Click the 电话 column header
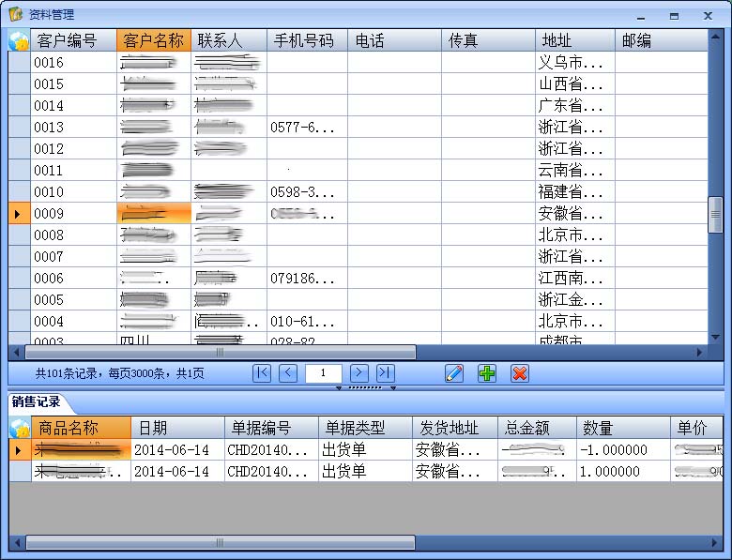The width and height of the screenshot is (732, 560). coord(394,40)
